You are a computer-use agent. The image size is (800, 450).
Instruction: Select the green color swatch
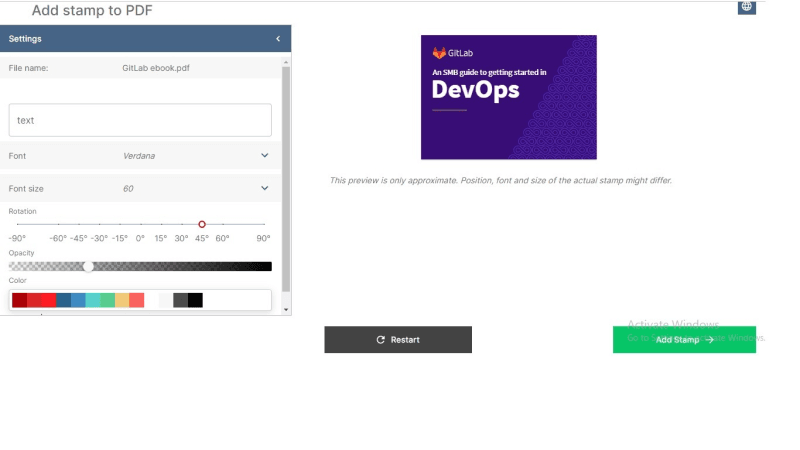coord(108,300)
